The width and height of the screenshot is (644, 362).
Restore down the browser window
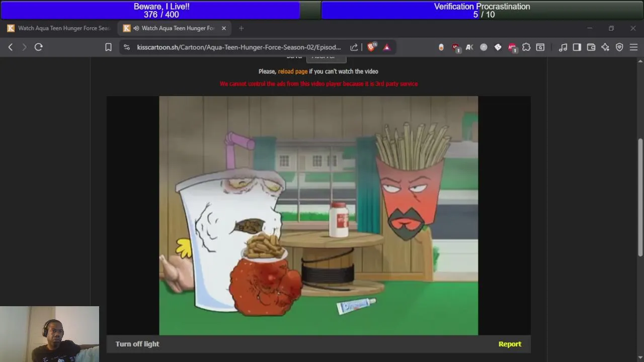pos(611,28)
